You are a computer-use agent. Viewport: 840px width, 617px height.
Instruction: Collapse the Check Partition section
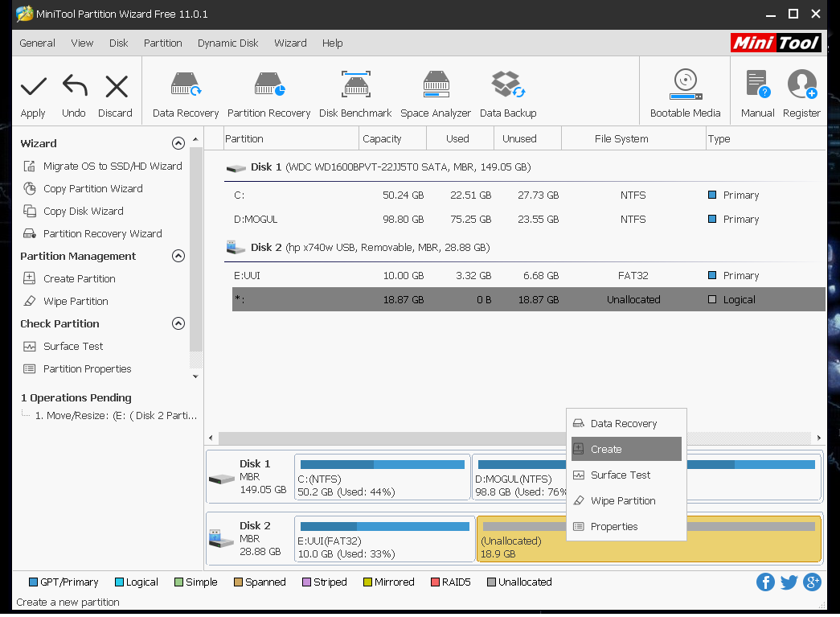[178, 323]
